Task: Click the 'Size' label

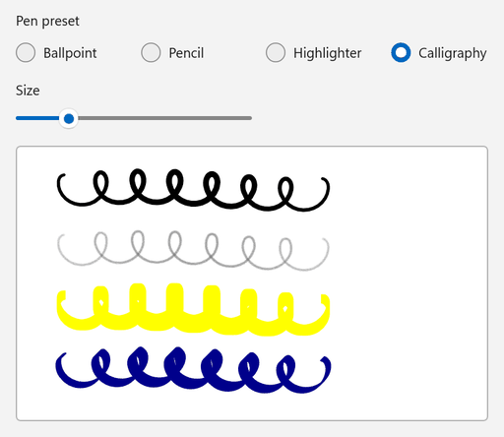Action: pyautogui.click(x=28, y=91)
